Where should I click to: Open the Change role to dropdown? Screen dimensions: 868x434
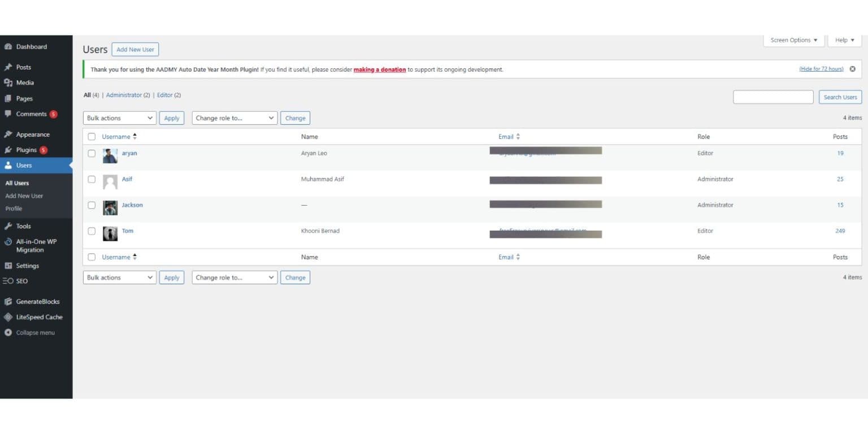pyautogui.click(x=235, y=118)
